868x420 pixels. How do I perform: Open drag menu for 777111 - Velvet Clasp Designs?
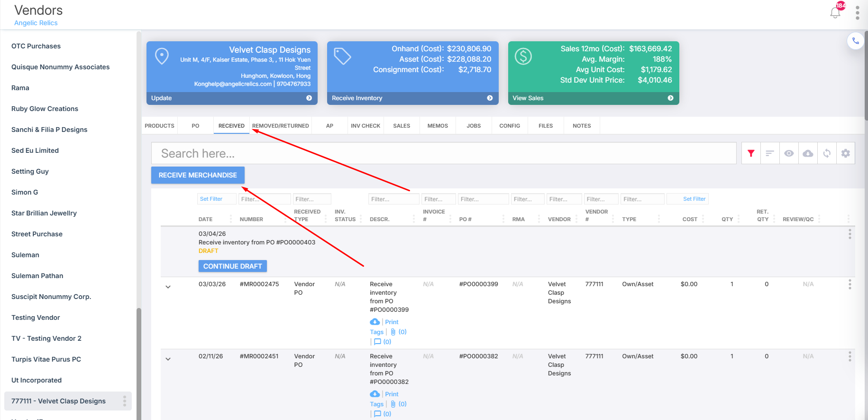pyautogui.click(x=125, y=401)
